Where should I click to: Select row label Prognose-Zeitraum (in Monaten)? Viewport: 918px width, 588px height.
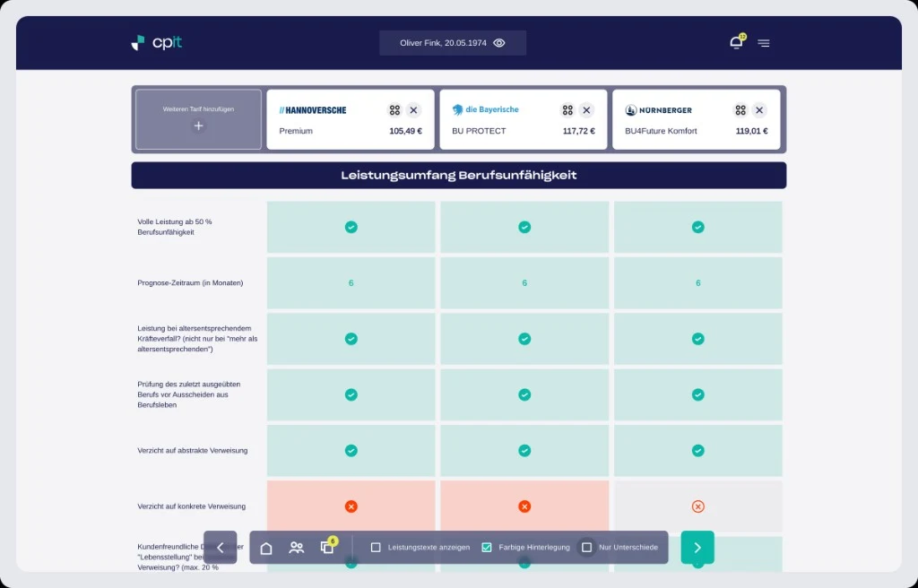(x=190, y=283)
